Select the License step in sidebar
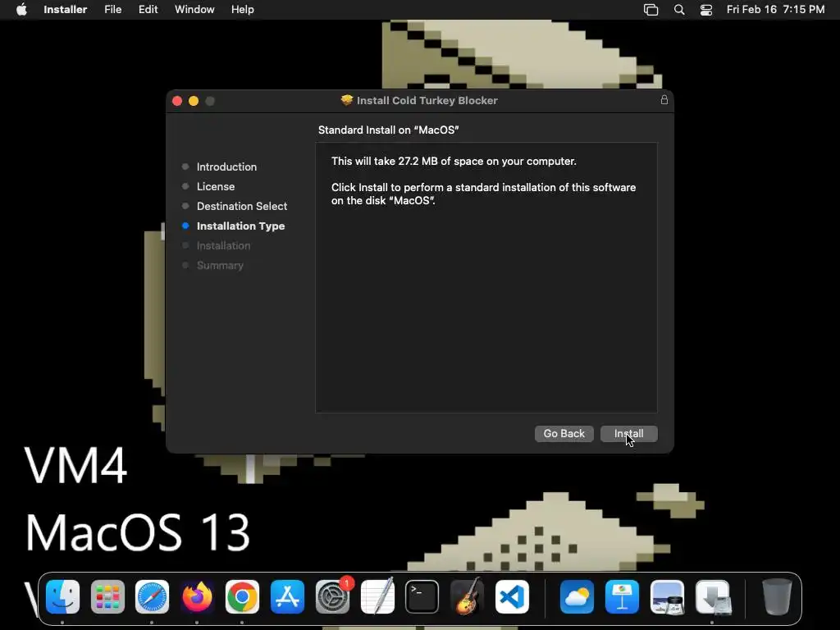This screenshot has width=840, height=630. tap(216, 186)
